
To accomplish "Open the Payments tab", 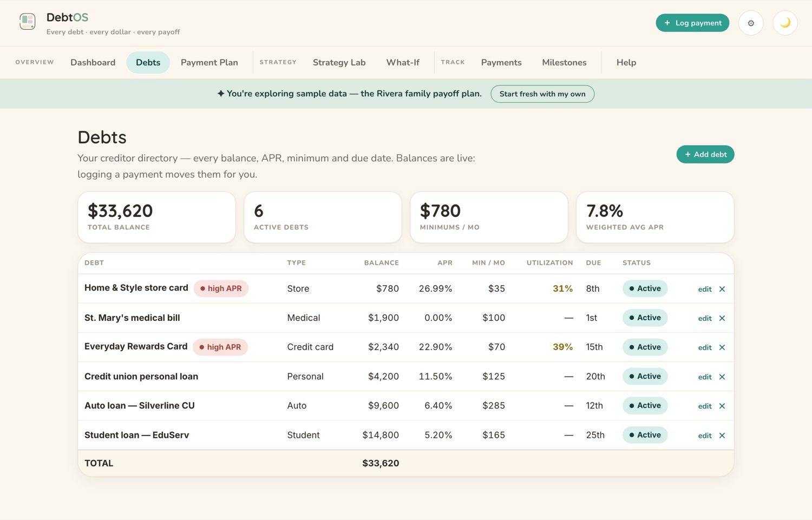I will pyautogui.click(x=501, y=62).
